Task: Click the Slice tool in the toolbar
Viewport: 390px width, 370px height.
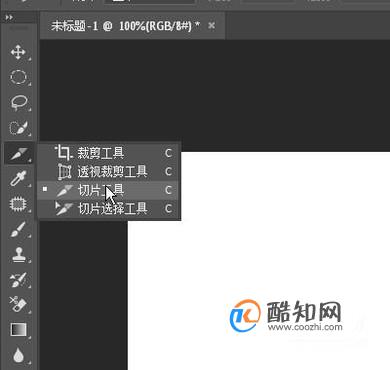Action: click(19, 153)
